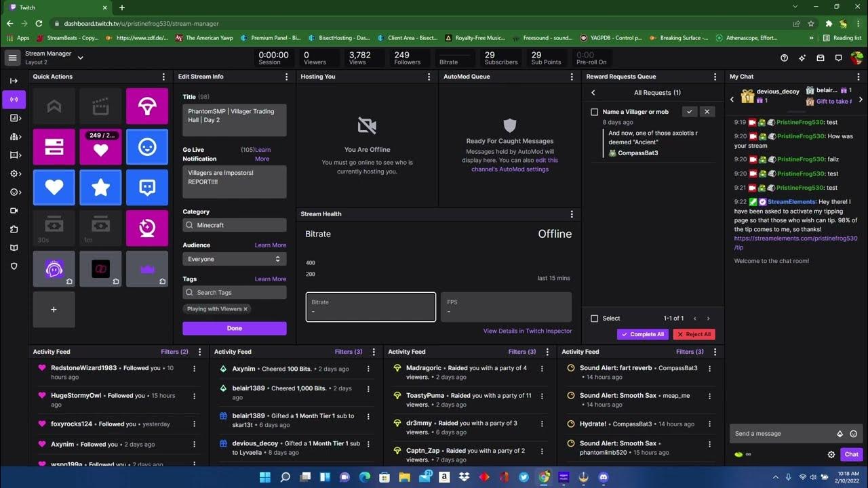
Task: Reject the Name a Villager request X
Action: point(707,112)
